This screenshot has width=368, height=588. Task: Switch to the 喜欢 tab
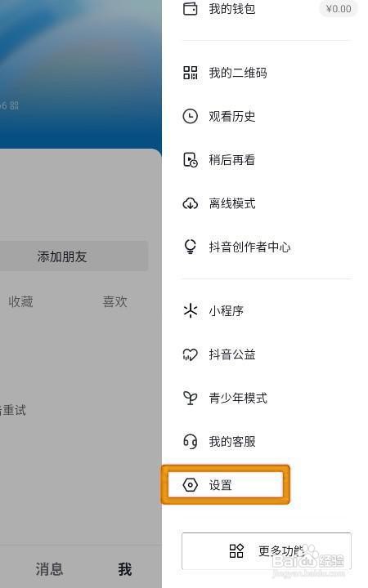coord(115,301)
